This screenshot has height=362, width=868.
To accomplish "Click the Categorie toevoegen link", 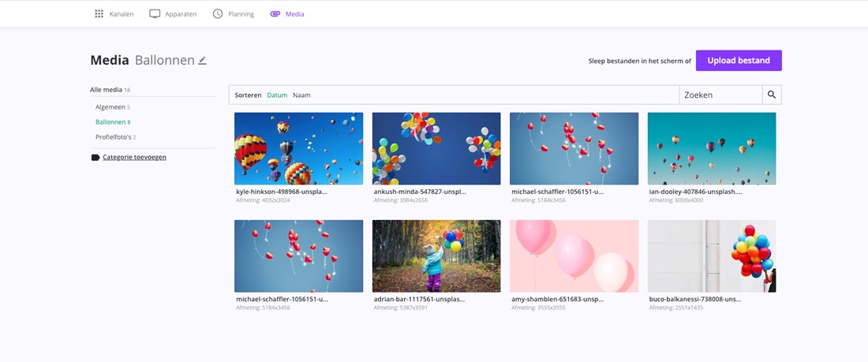I will click(x=134, y=158).
